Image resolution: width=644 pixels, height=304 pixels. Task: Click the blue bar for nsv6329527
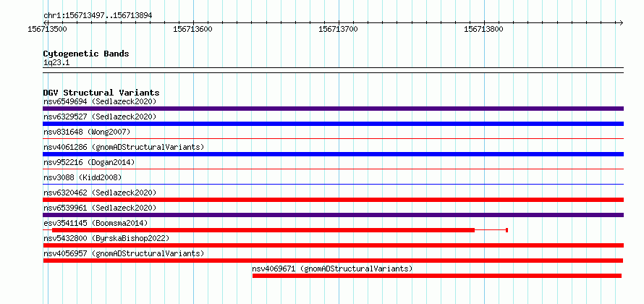[x=333, y=124]
